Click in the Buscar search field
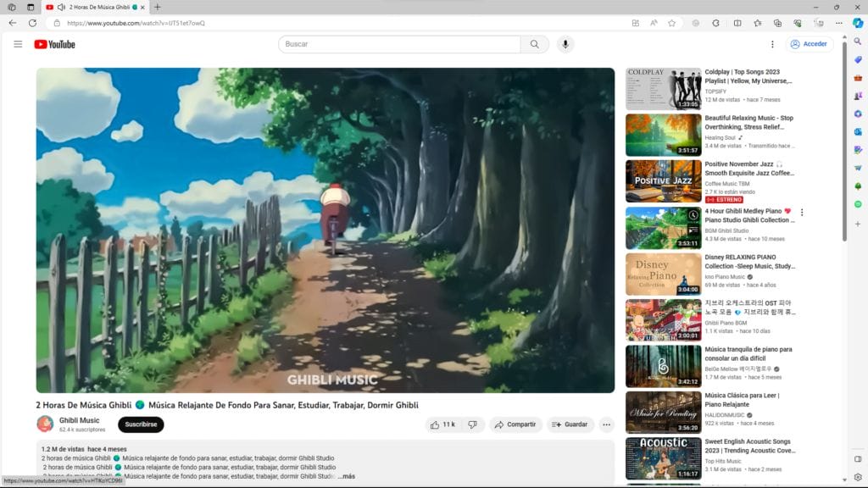This screenshot has width=868, height=488. (398, 44)
